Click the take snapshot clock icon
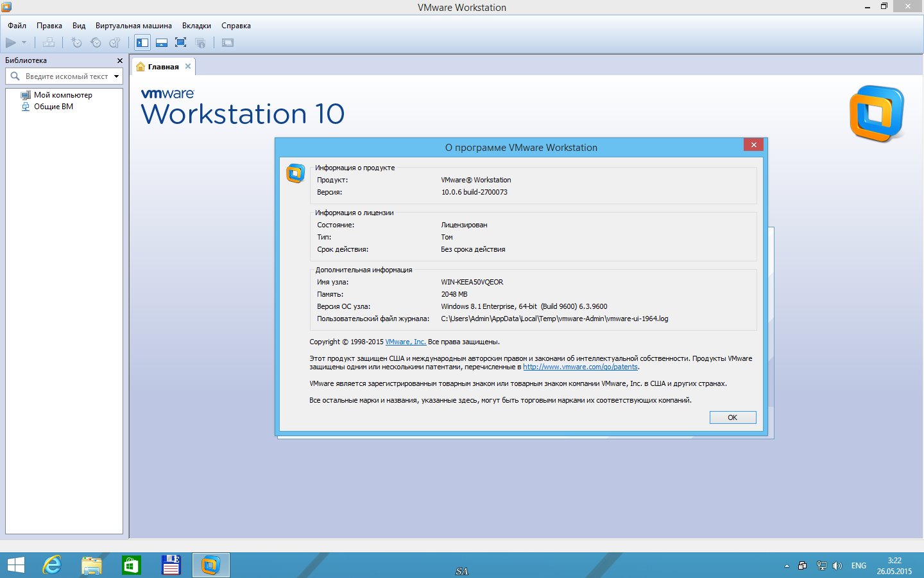Screen dimensions: 924x578 click(76, 42)
